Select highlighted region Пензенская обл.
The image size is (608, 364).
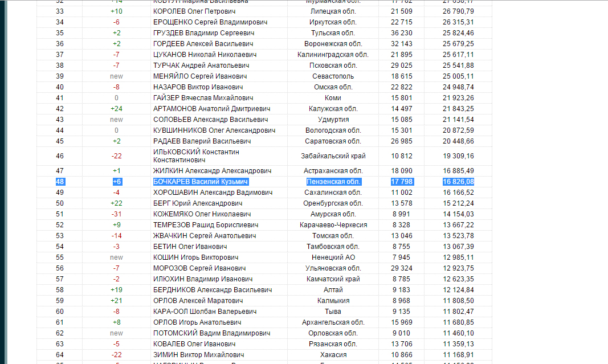coord(333,182)
